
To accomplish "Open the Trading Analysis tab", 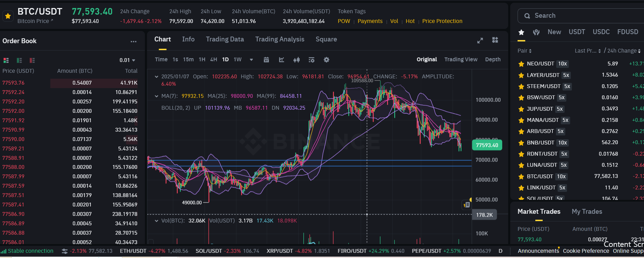I will coord(280,39).
